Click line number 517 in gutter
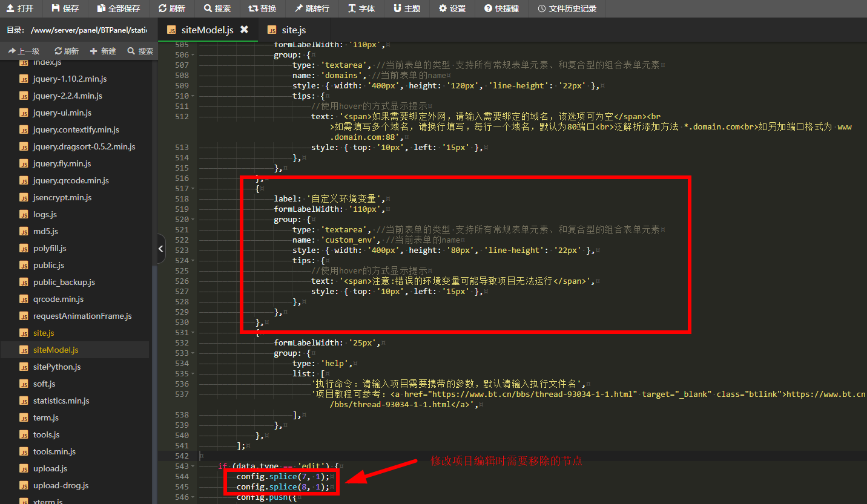Image resolution: width=867 pixels, height=504 pixels. (181, 188)
